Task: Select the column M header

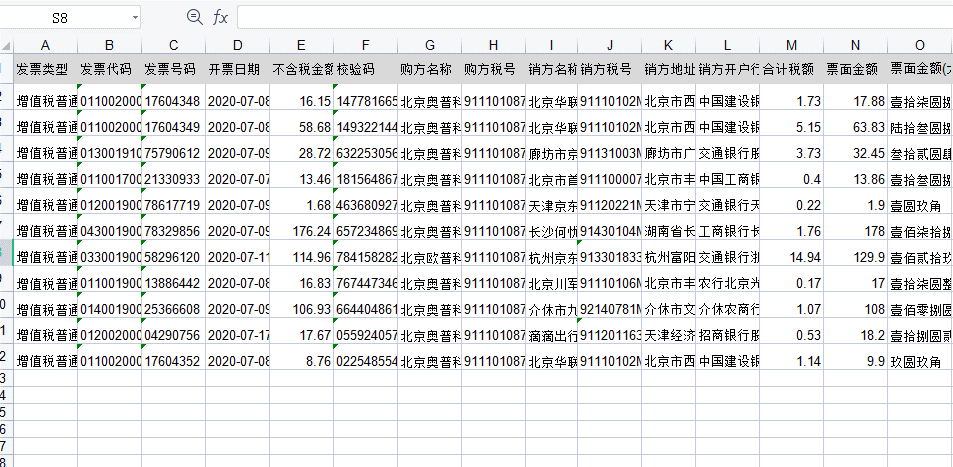Action: (791, 45)
